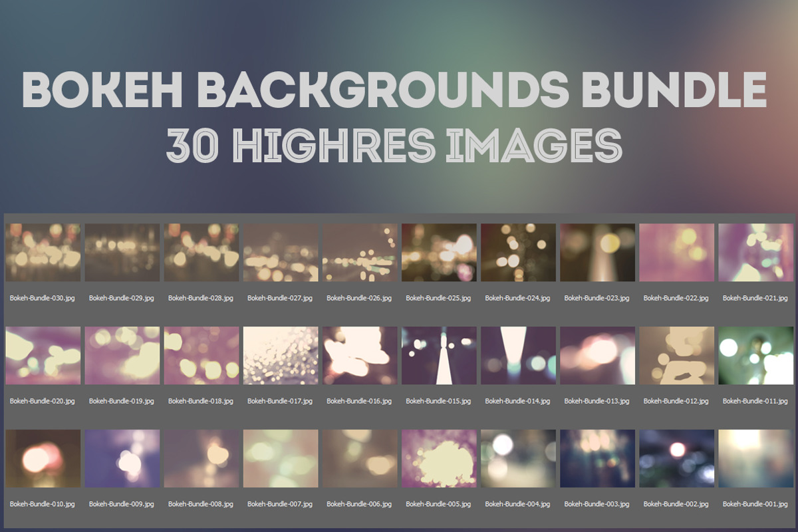
Task: Select the Bokeh-Bundle-021.jpg thumbnail
Action: point(755,253)
